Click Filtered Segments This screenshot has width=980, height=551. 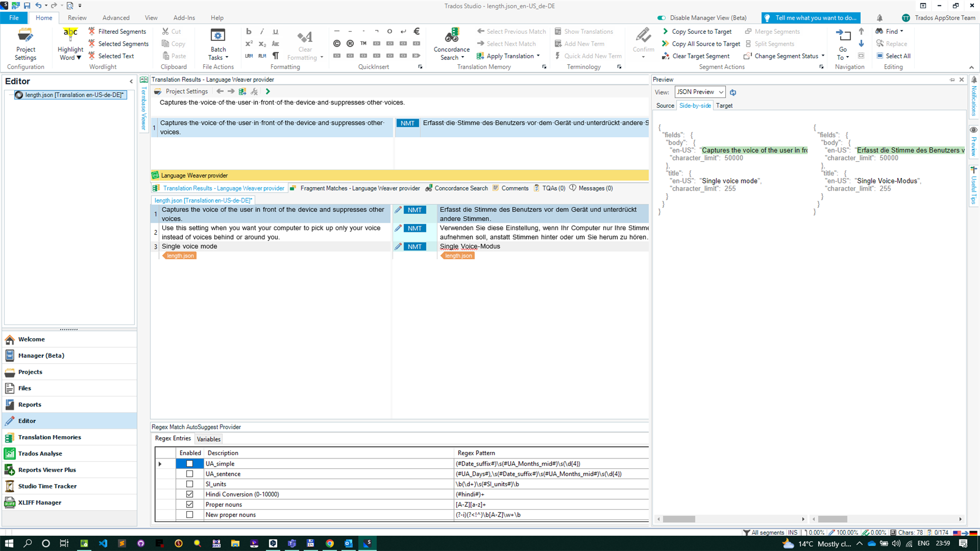pos(117,32)
